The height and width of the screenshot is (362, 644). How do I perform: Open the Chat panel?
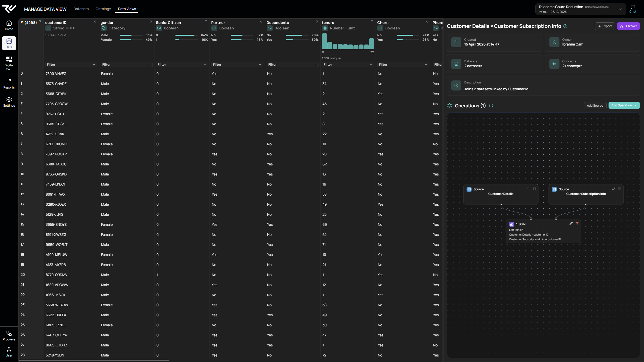coord(633,8)
